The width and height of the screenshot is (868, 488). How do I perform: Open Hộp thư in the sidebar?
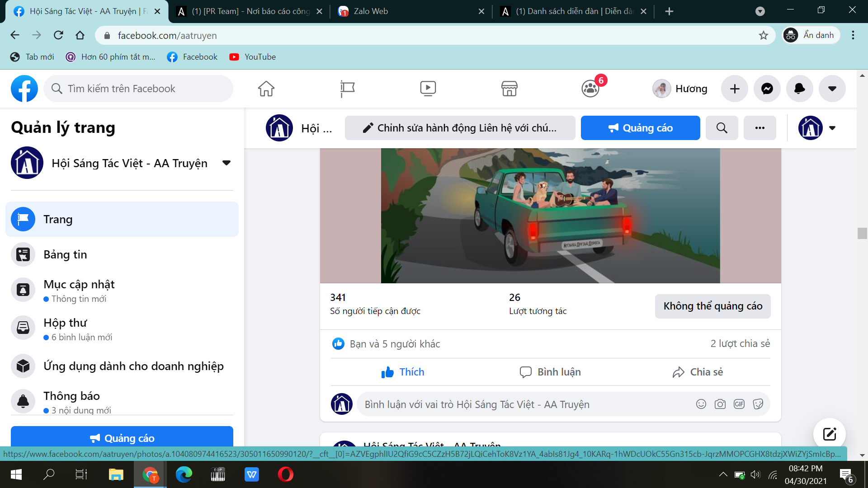(122, 329)
